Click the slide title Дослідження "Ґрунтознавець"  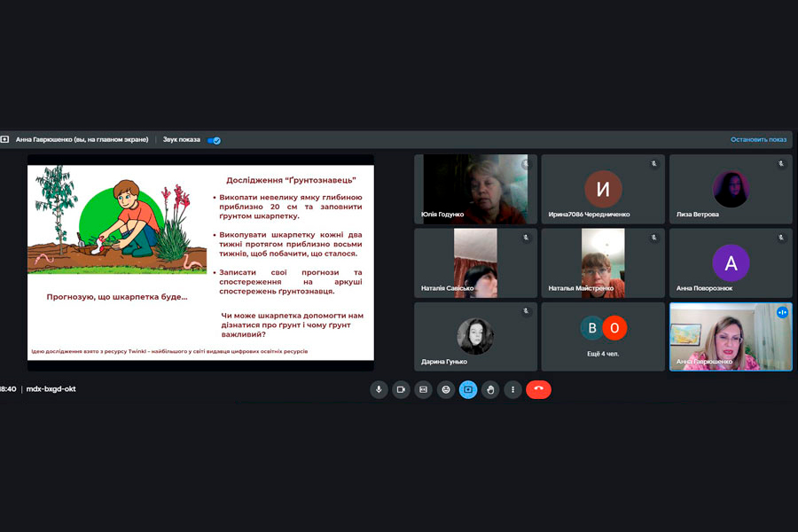pyautogui.click(x=291, y=180)
